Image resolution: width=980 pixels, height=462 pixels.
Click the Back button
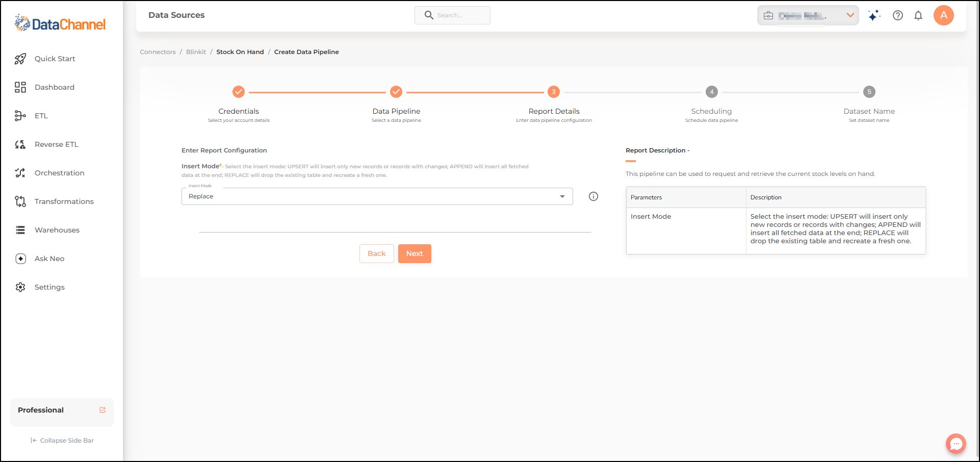coord(377,253)
